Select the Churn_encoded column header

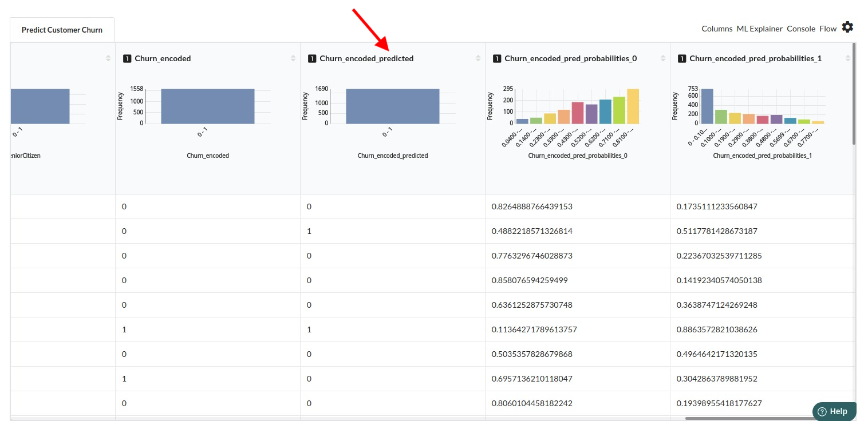[163, 58]
